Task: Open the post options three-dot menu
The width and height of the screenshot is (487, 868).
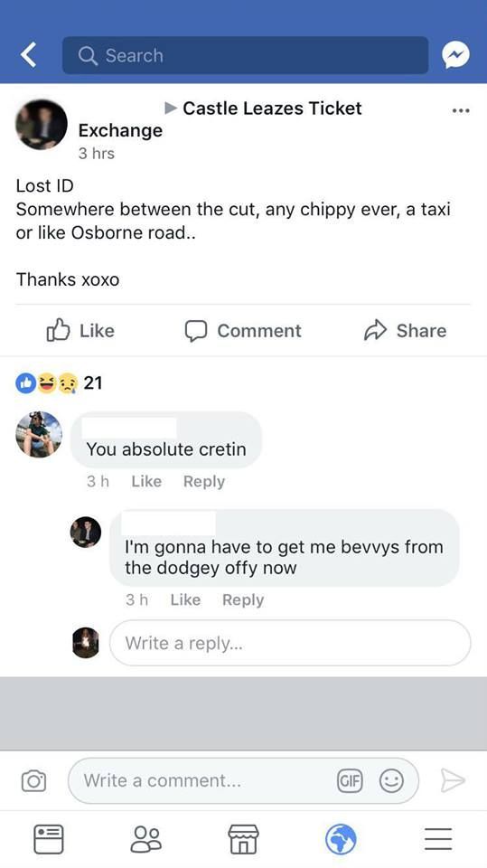Action: click(461, 110)
